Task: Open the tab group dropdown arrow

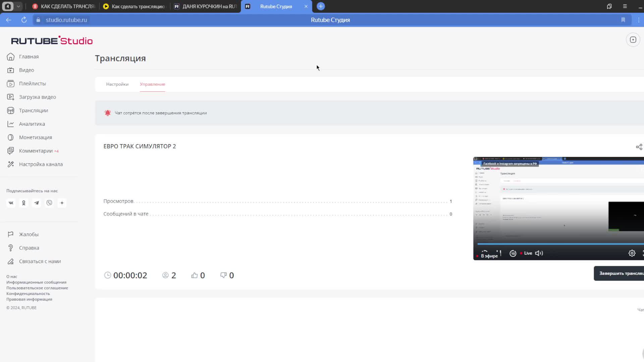Action: [18, 6]
